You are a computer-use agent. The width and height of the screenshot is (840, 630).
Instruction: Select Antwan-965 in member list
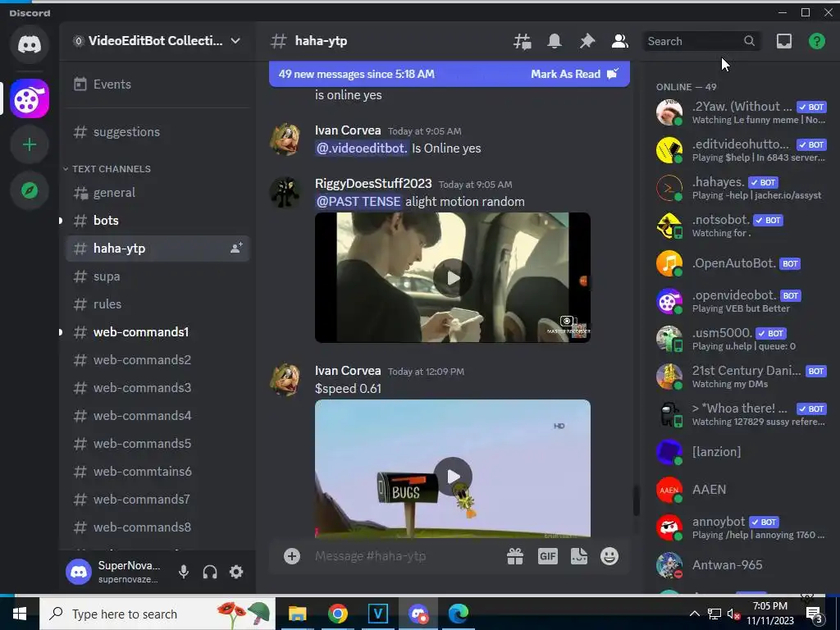741,564
